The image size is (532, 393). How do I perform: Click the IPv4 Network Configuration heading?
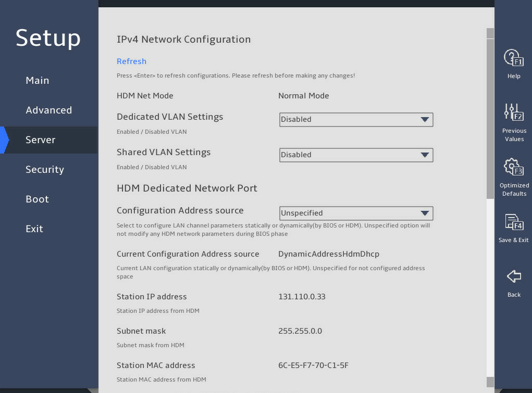(x=183, y=40)
